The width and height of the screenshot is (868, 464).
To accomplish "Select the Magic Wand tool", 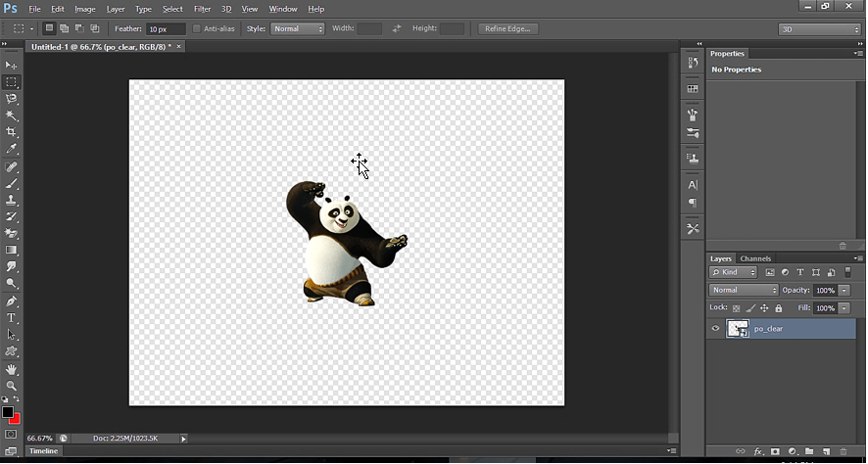I will [11, 116].
